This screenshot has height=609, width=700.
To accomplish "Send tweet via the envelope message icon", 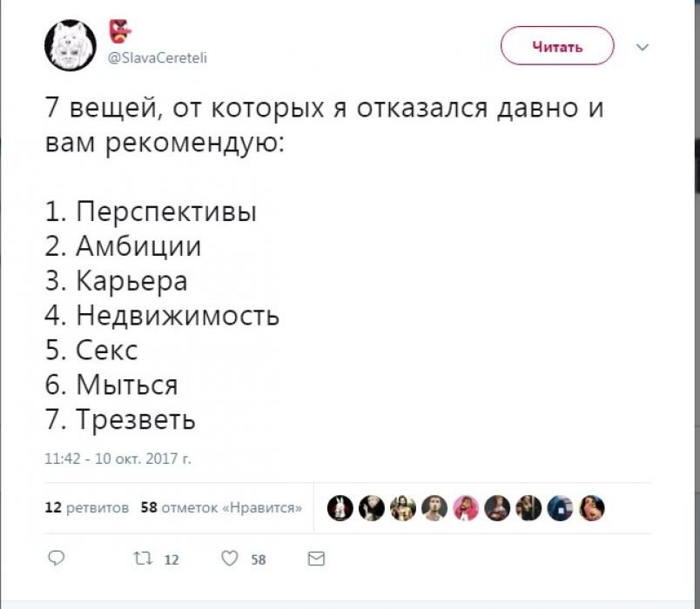I will click(x=317, y=558).
